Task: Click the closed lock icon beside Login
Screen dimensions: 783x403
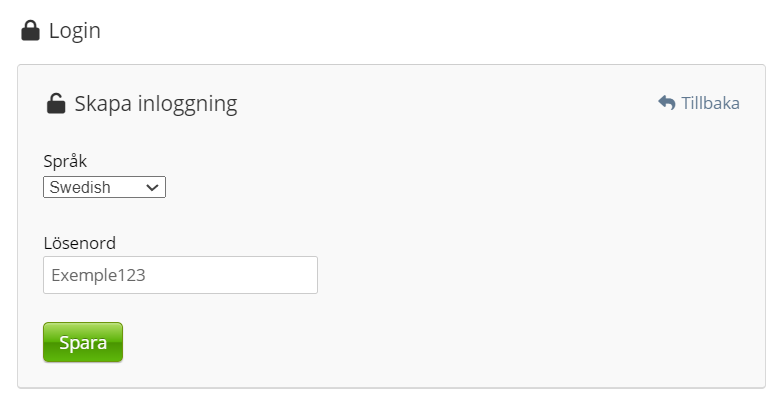Action: pos(30,31)
